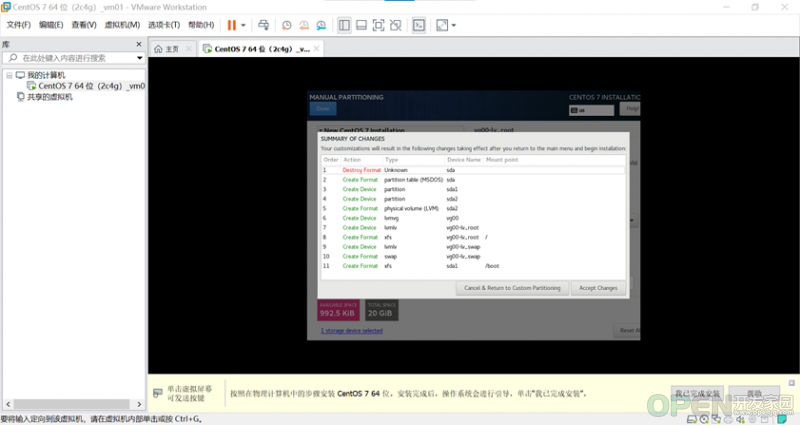Click the stretch guest display icon

[442, 25]
